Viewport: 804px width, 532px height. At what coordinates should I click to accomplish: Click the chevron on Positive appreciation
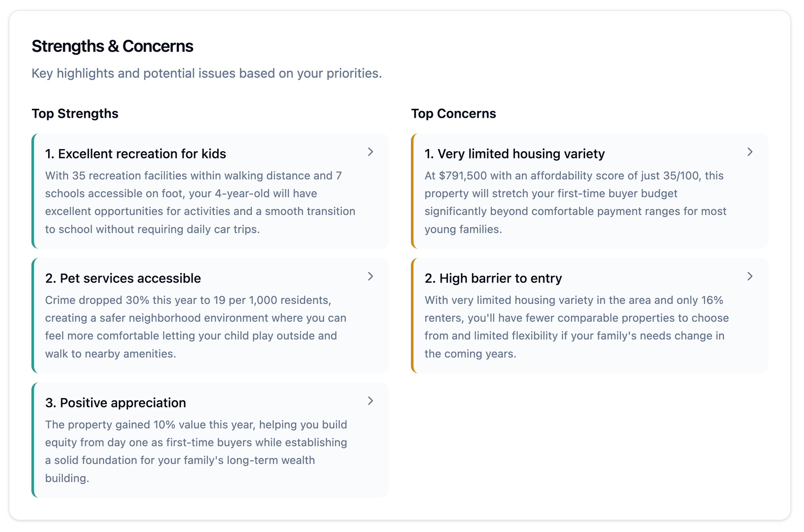click(370, 401)
